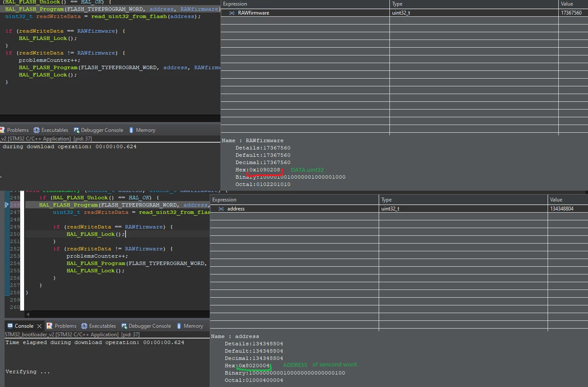The height and width of the screenshot is (387, 588).
Task: Select the value cell 134348804
Action: click(568, 209)
